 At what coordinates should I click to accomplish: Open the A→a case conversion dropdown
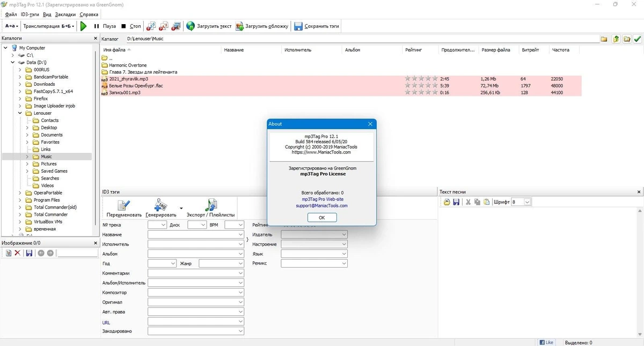pyautogui.click(x=11, y=26)
